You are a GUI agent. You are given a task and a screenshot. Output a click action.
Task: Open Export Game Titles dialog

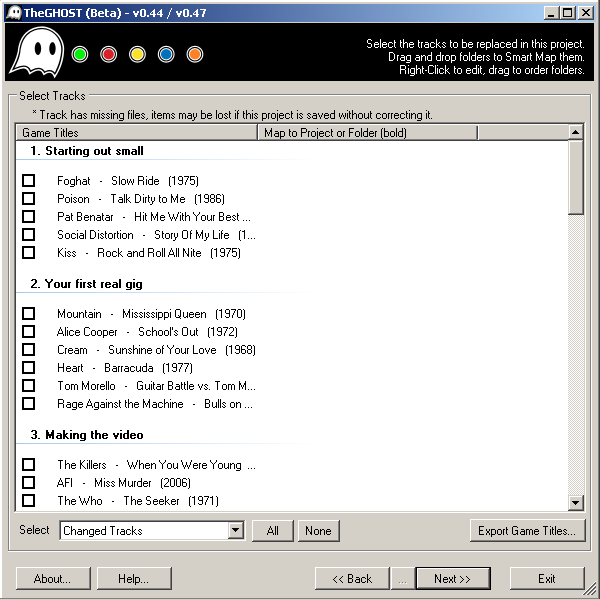pyautogui.click(x=527, y=531)
